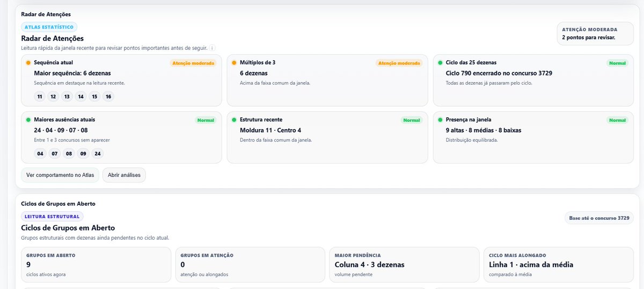
Task: Click Atenção moderada badge on Sequência atual card
Action: coord(193,63)
